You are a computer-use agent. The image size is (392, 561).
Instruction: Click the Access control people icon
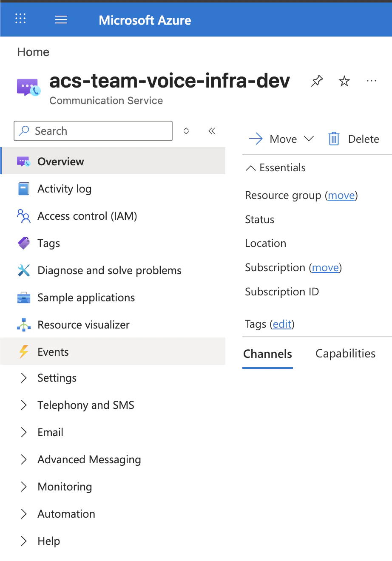[x=23, y=216]
